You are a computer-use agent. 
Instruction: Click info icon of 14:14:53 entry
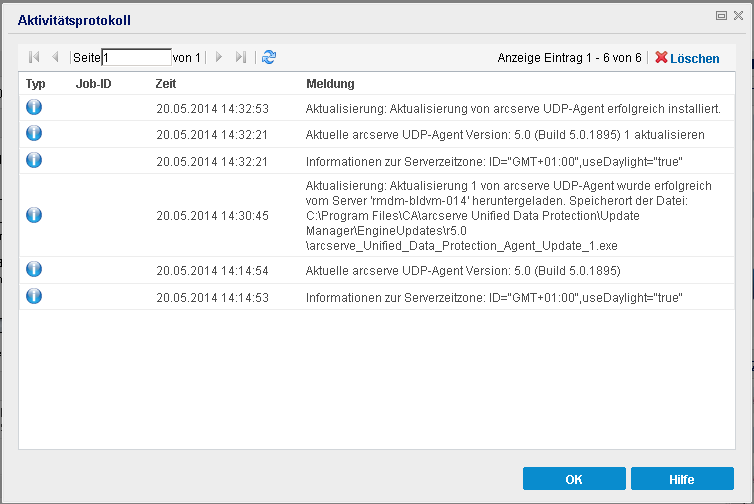coord(34,296)
